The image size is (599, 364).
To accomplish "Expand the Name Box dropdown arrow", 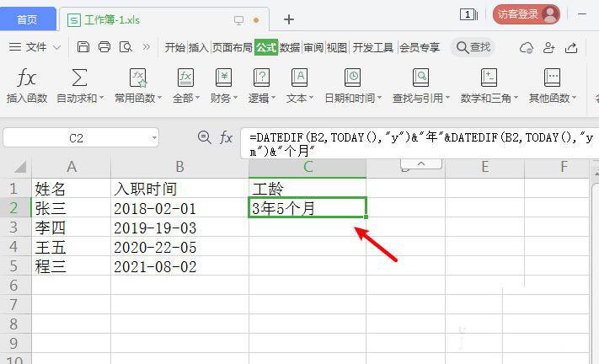I will click(x=154, y=137).
